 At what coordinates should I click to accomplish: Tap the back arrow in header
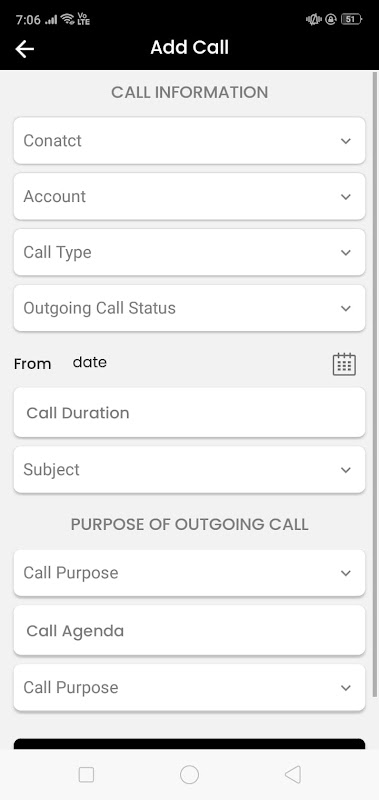24,49
